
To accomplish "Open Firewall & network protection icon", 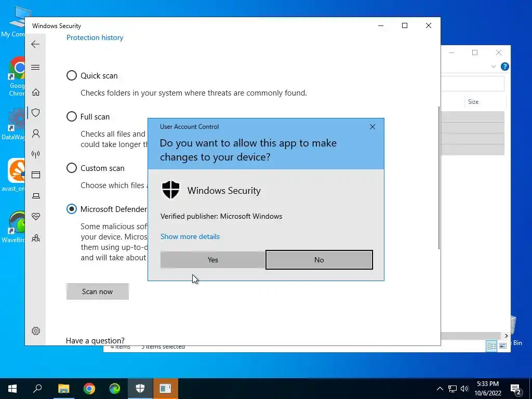I will pyautogui.click(x=36, y=154).
